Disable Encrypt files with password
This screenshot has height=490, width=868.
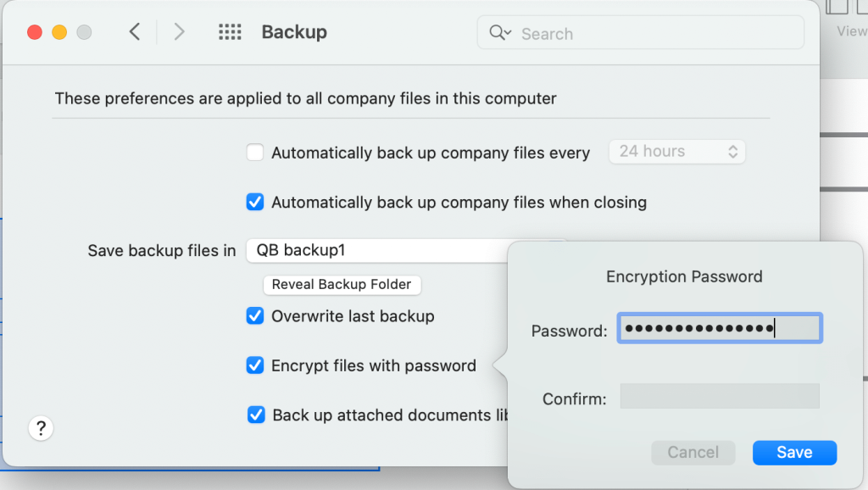tap(254, 365)
